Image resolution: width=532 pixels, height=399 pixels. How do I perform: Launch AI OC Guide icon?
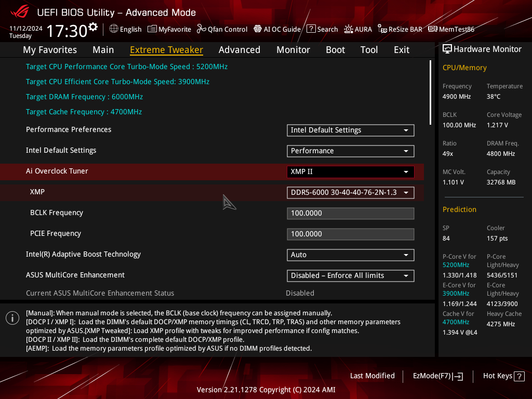[258, 29]
